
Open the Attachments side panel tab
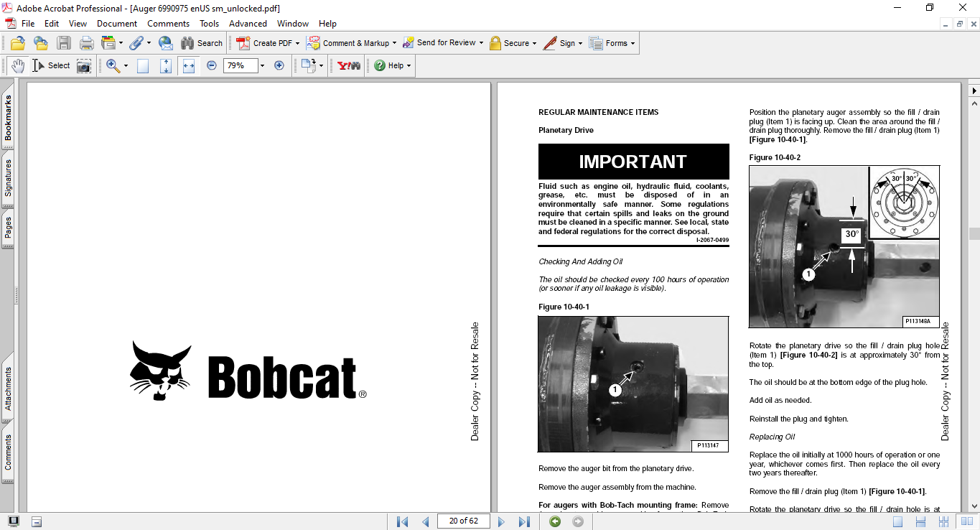click(x=8, y=389)
